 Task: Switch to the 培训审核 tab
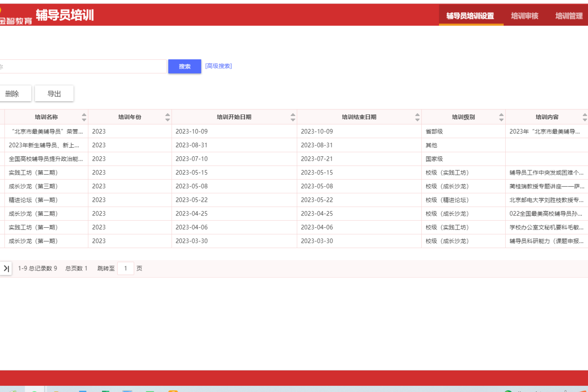click(x=524, y=16)
